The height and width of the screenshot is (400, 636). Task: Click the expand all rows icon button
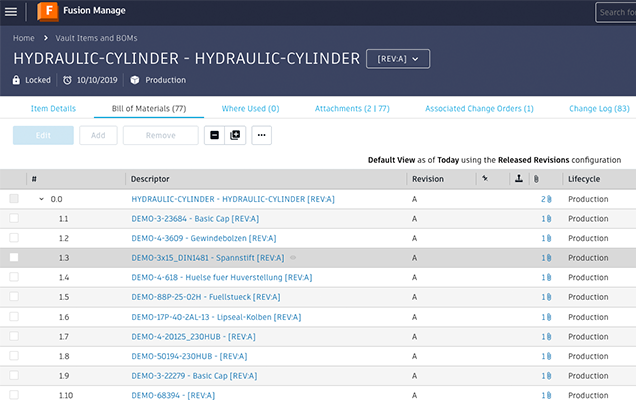(236, 135)
